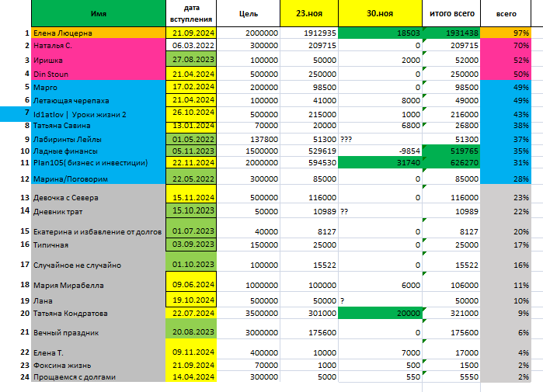Click the date cell '09.06.2024'
The image size is (543, 392).
point(191,282)
